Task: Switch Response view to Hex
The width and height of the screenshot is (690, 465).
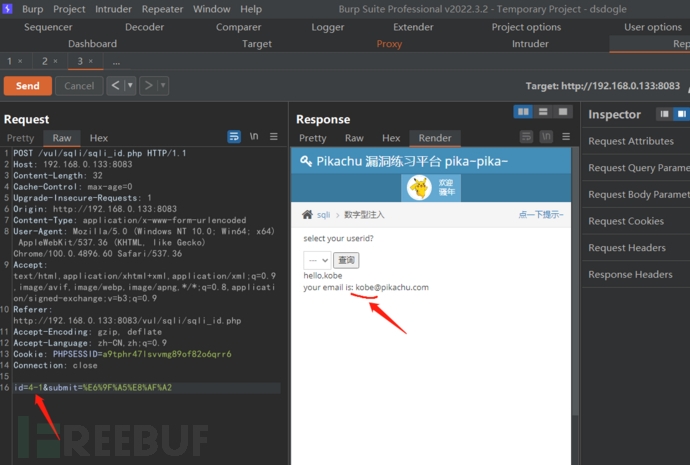Action: click(391, 138)
